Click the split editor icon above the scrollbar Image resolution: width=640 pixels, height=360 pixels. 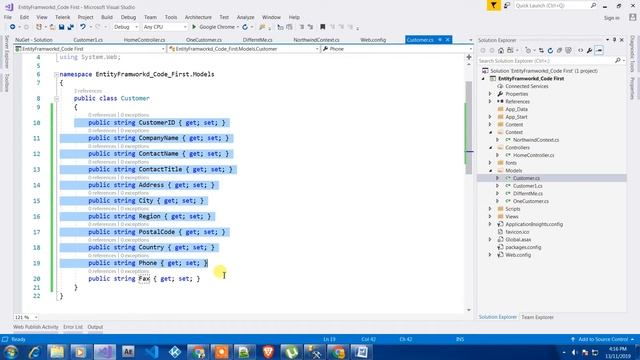(x=469, y=57)
